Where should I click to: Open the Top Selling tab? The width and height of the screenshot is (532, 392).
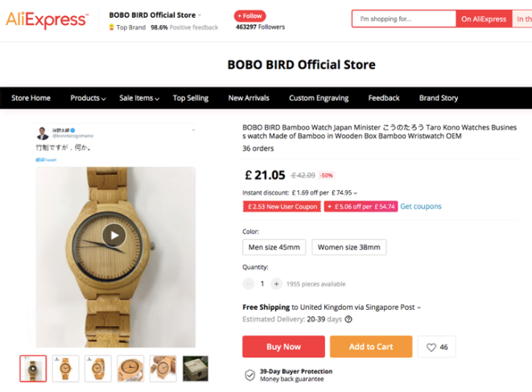[x=191, y=98]
